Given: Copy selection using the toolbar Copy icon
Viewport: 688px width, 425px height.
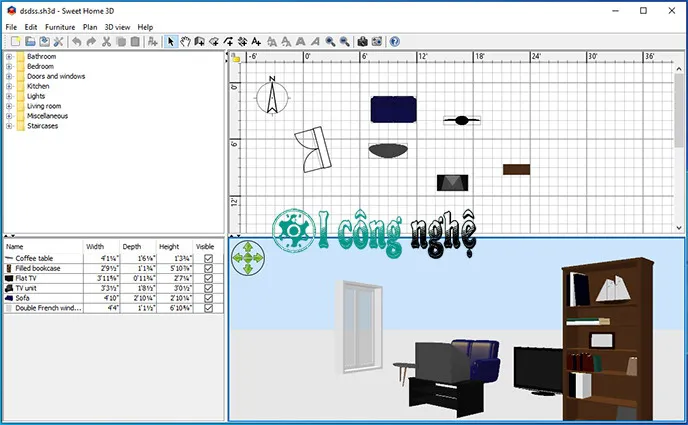Looking at the screenshot, I should [121, 42].
